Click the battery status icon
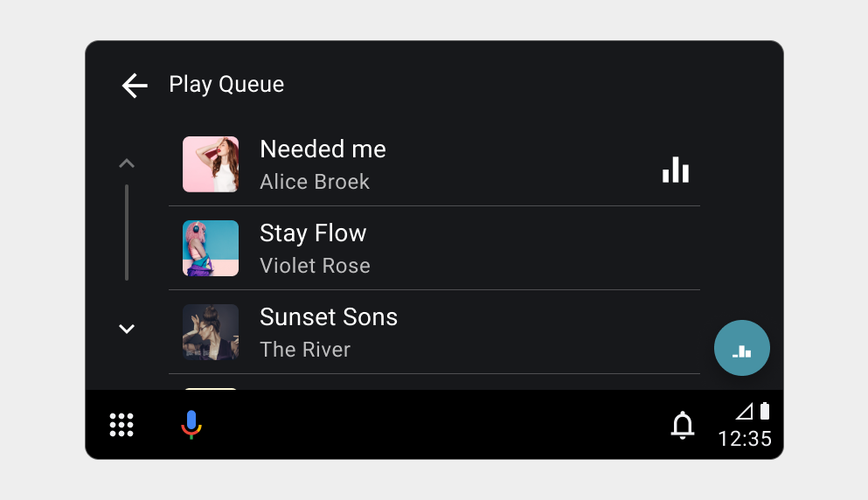The image size is (868, 500). (x=765, y=411)
